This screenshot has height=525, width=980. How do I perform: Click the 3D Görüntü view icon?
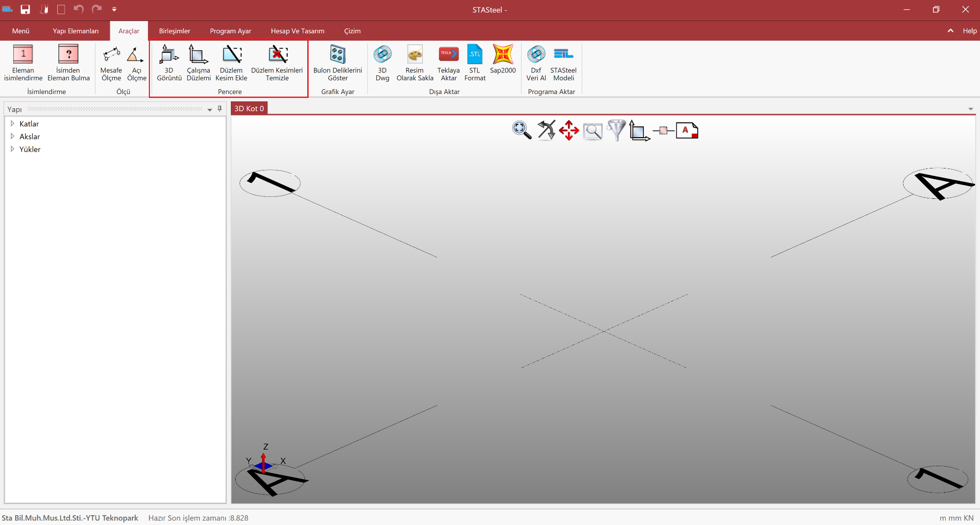pyautogui.click(x=169, y=55)
